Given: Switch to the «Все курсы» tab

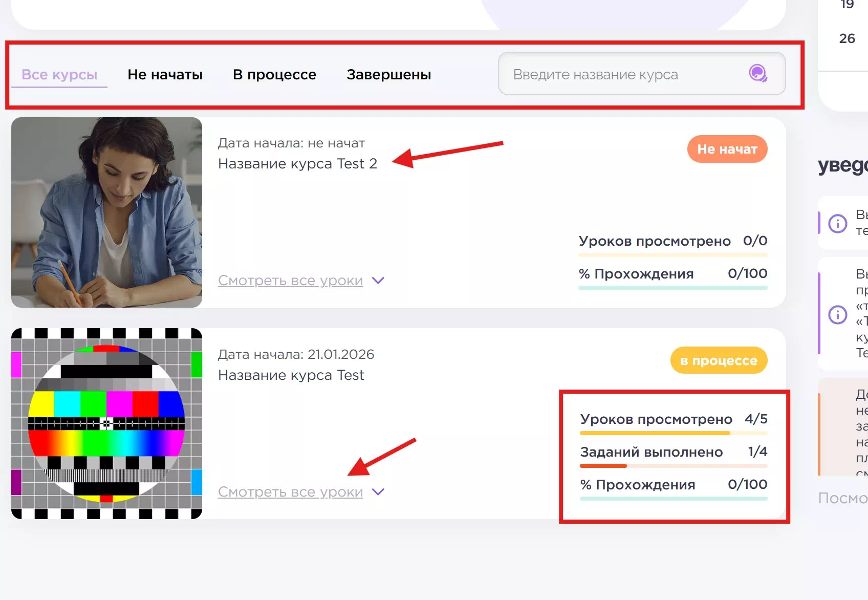Looking at the screenshot, I should (59, 75).
